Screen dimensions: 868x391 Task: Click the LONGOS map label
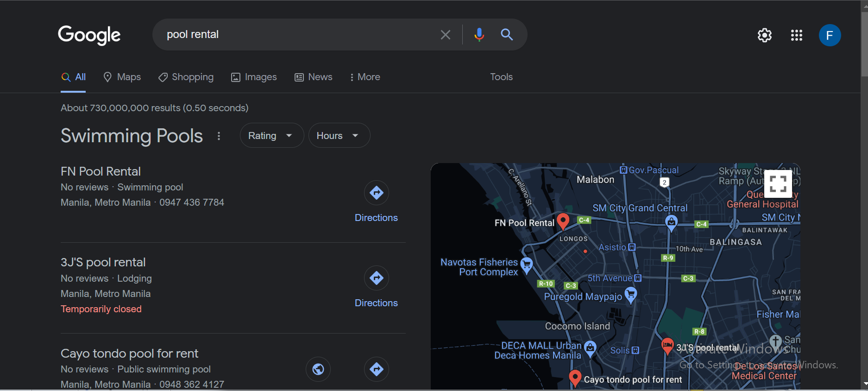[573, 239]
